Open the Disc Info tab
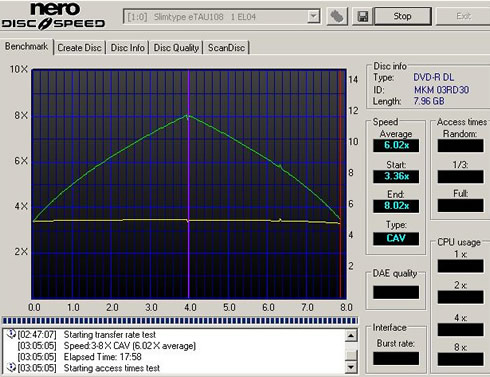490x377 pixels. click(x=128, y=48)
